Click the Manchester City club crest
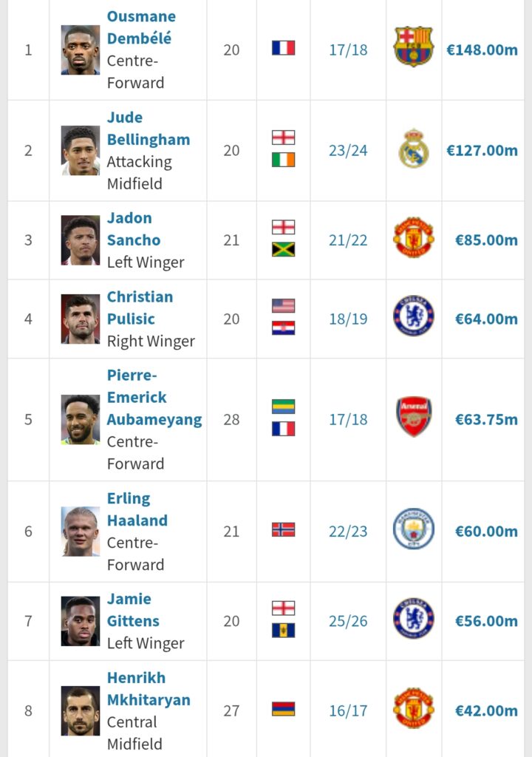This screenshot has height=757, width=532. click(413, 529)
